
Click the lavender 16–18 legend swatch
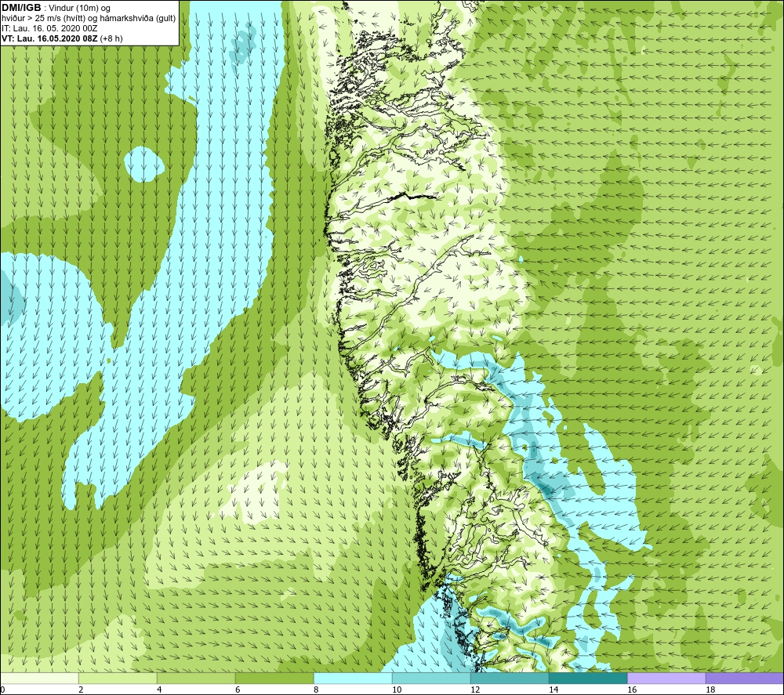[666, 679]
